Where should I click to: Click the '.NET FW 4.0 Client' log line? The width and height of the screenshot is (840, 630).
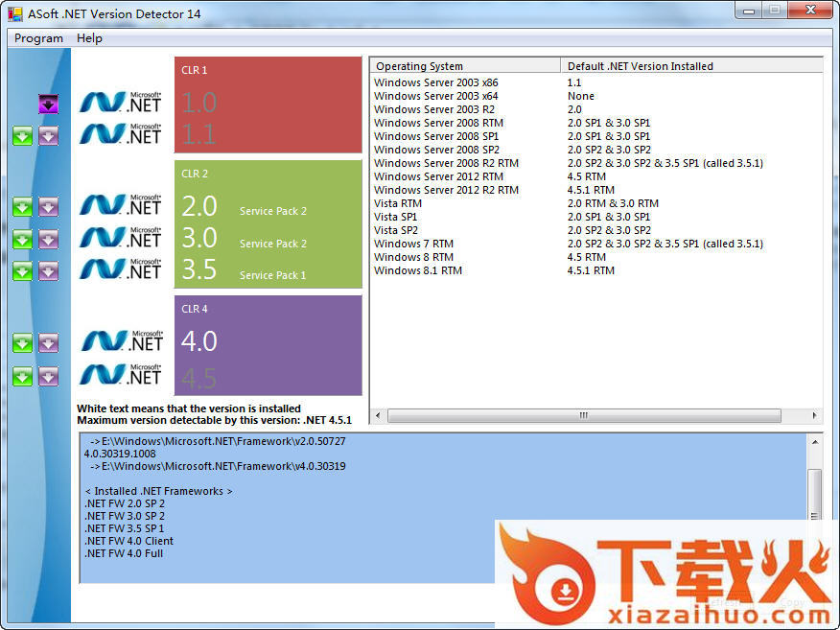click(x=129, y=541)
